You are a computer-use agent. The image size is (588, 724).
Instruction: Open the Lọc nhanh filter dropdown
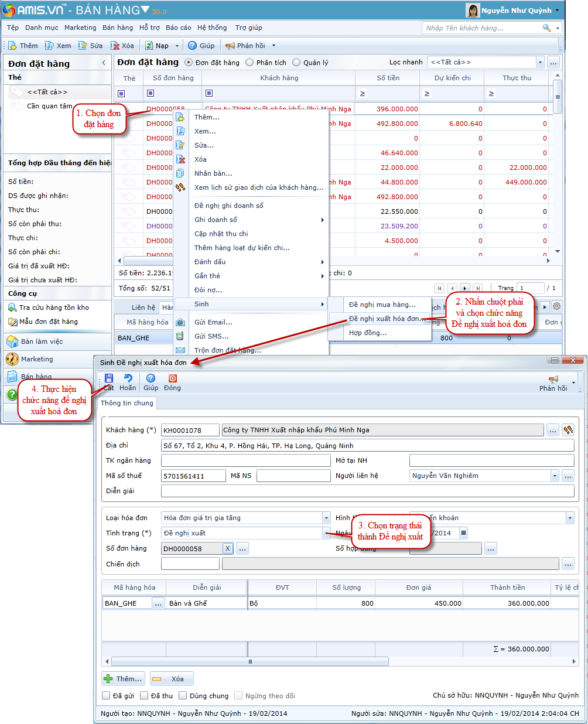click(x=539, y=63)
